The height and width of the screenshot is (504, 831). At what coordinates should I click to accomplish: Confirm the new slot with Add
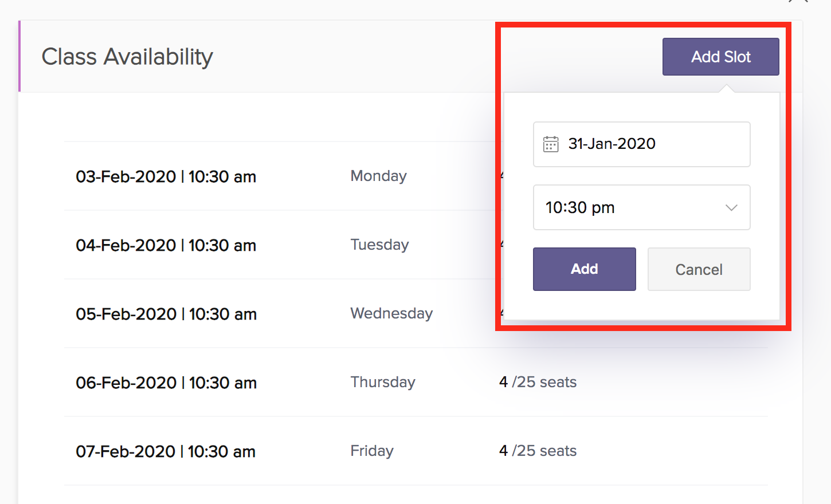click(584, 269)
